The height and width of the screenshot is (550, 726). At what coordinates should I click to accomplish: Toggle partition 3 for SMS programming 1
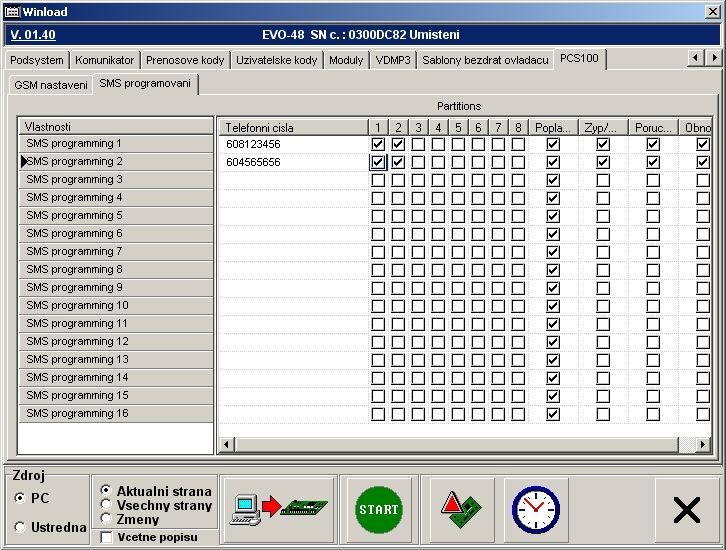pos(418,144)
